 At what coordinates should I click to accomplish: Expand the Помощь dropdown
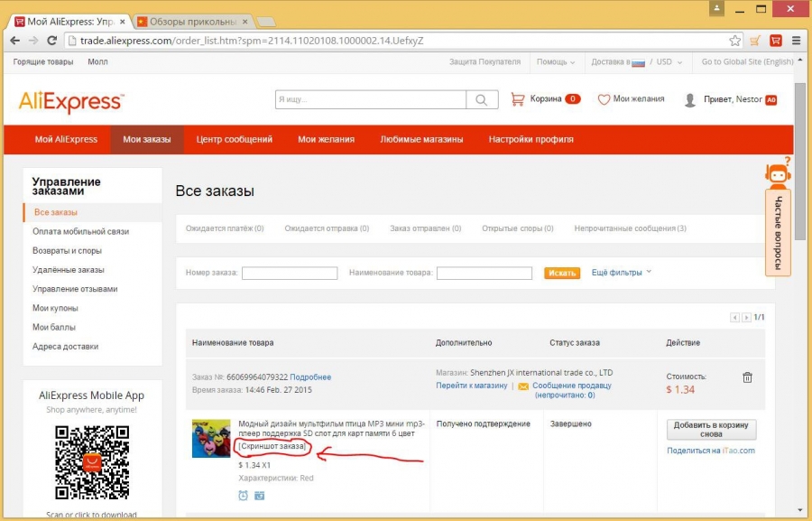556,62
